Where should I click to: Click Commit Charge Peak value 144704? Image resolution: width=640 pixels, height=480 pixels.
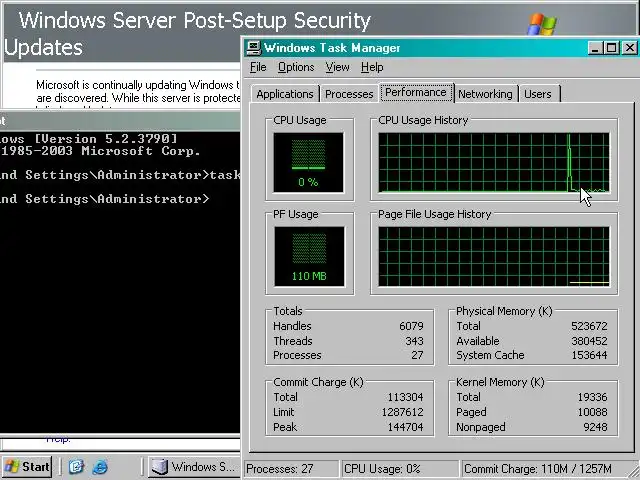(405, 427)
